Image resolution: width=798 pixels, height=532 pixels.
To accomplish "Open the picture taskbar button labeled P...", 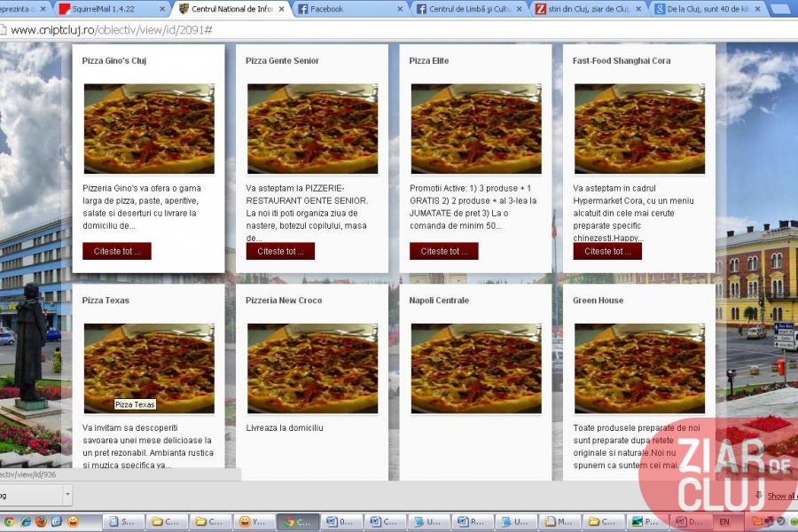I will coord(648,522).
